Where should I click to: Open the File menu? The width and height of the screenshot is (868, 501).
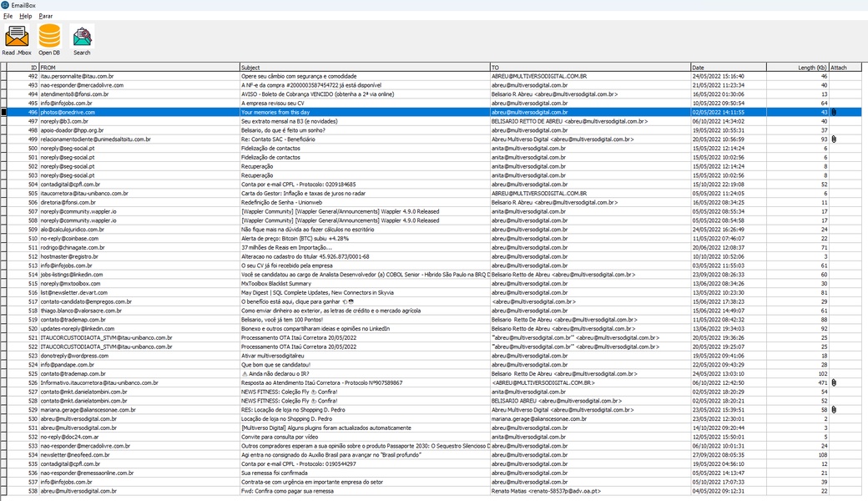click(x=8, y=16)
